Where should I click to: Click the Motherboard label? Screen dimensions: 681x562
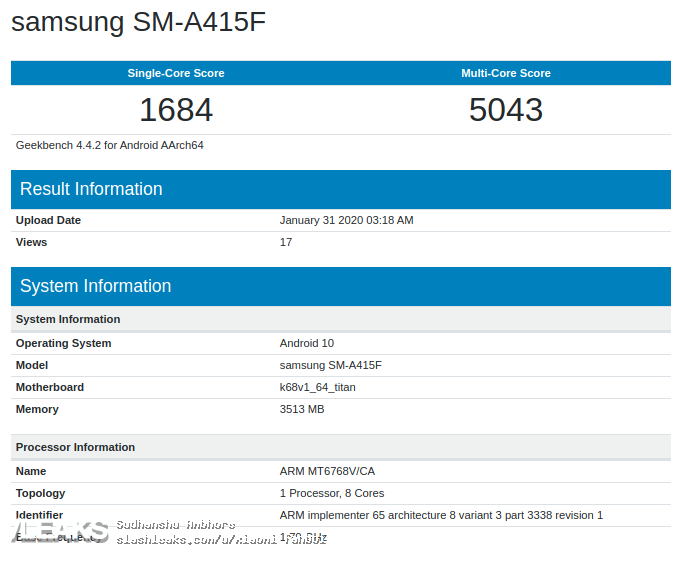[50, 387]
